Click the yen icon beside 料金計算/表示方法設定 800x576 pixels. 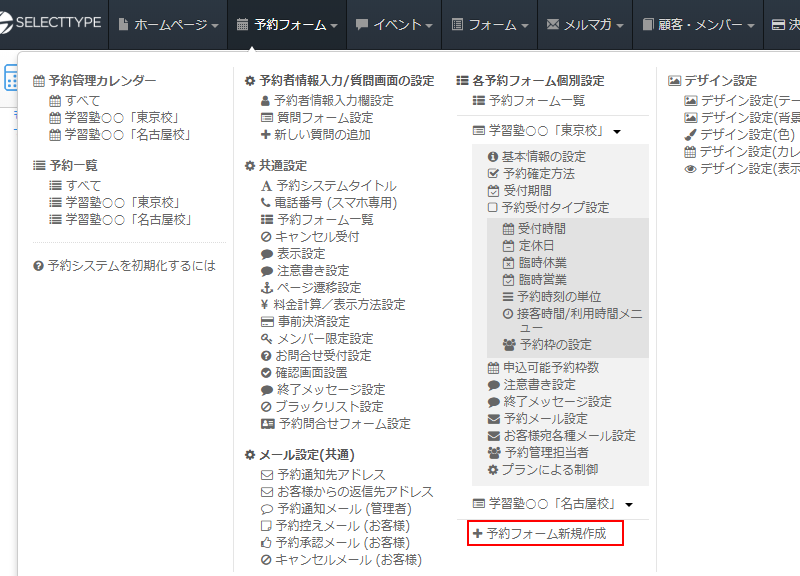tap(266, 305)
